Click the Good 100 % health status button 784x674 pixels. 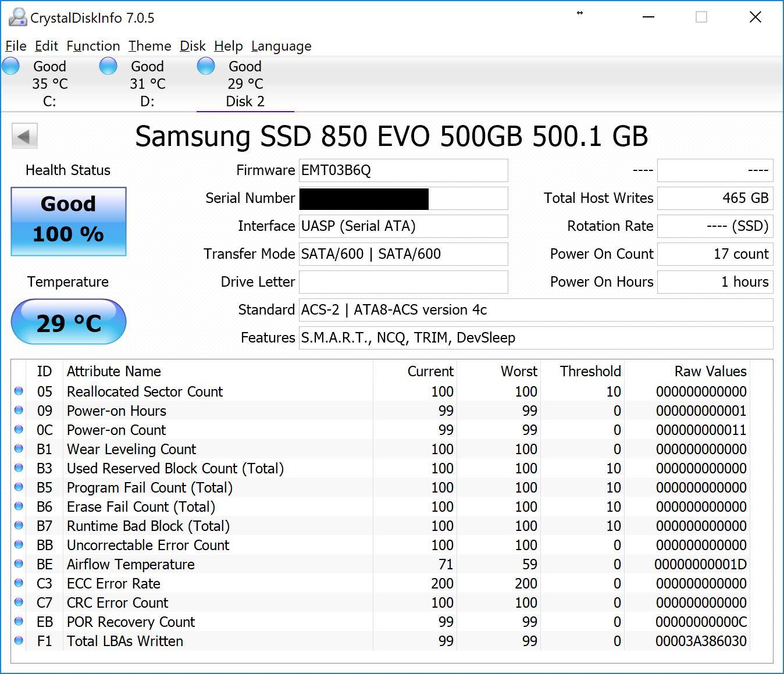coord(69,221)
